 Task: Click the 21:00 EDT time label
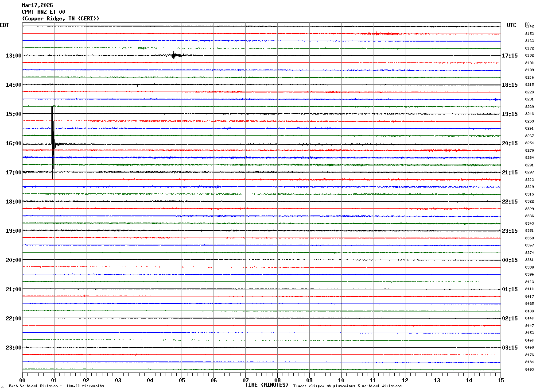pyautogui.click(x=13, y=289)
